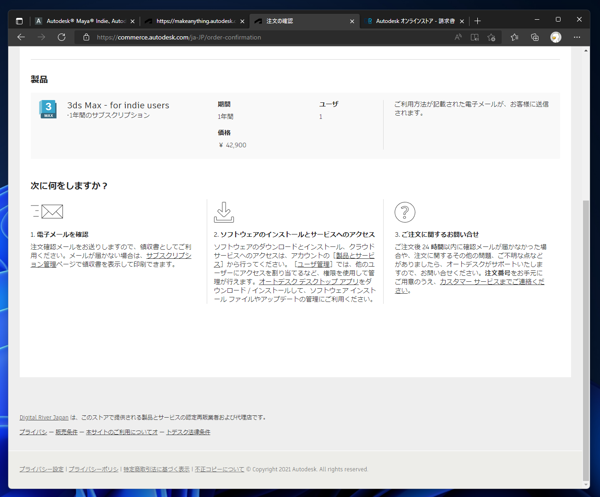
Task: Click the 3. ご注文に関するお問い合せ heading
Action: (x=437, y=235)
